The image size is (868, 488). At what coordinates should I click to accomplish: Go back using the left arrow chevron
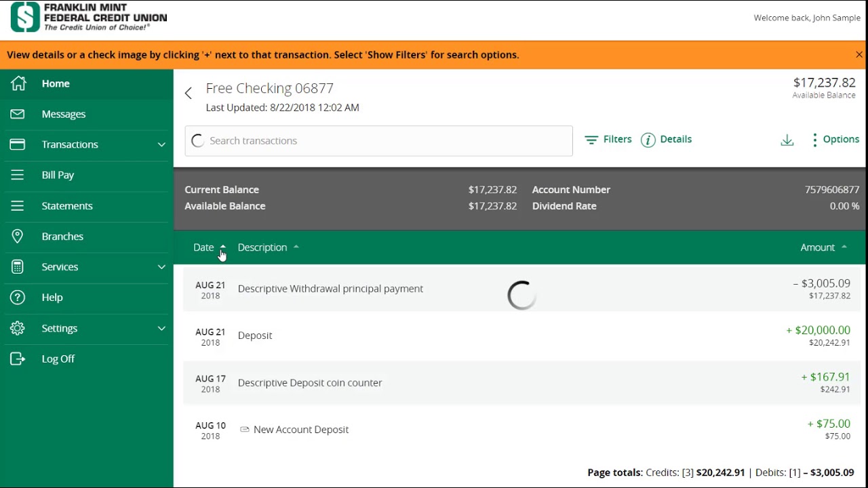(189, 93)
